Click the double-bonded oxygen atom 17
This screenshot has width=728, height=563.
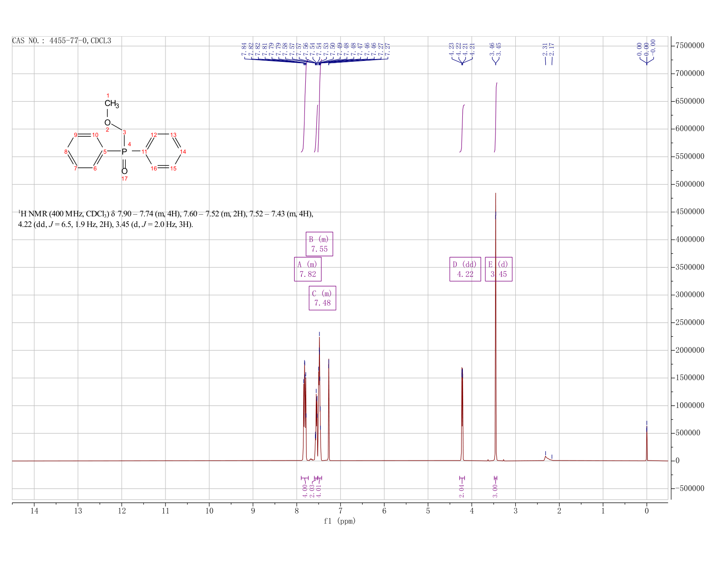124,171
